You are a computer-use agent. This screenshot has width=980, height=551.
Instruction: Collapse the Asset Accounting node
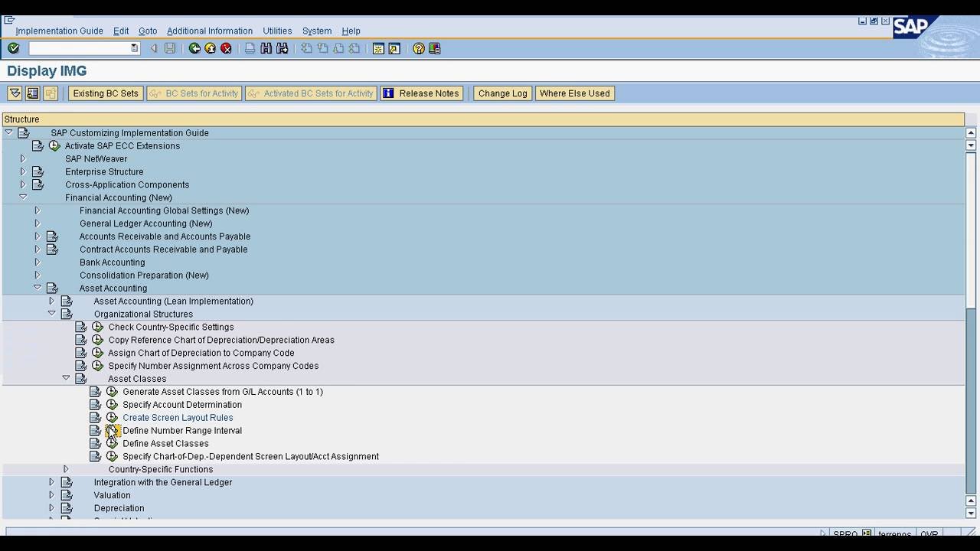click(37, 288)
